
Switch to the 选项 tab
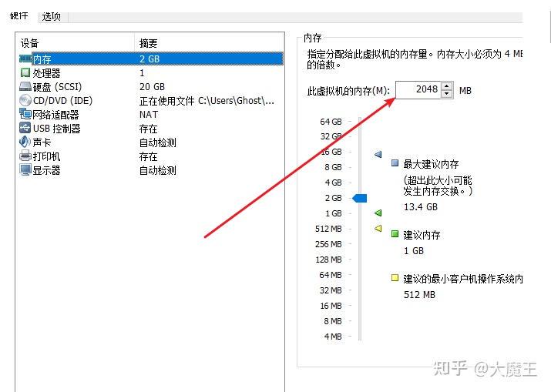click(x=52, y=16)
